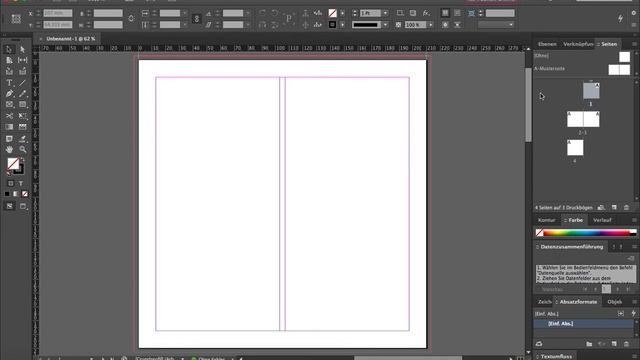The image size is (640, 360).
Task: Create a new page in Seiten panel
Action: tap(614, 208)
